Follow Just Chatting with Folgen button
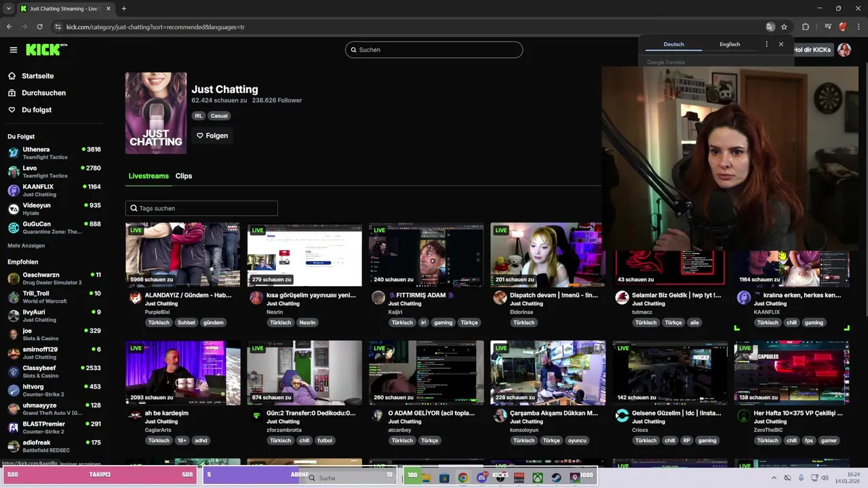 212,136
